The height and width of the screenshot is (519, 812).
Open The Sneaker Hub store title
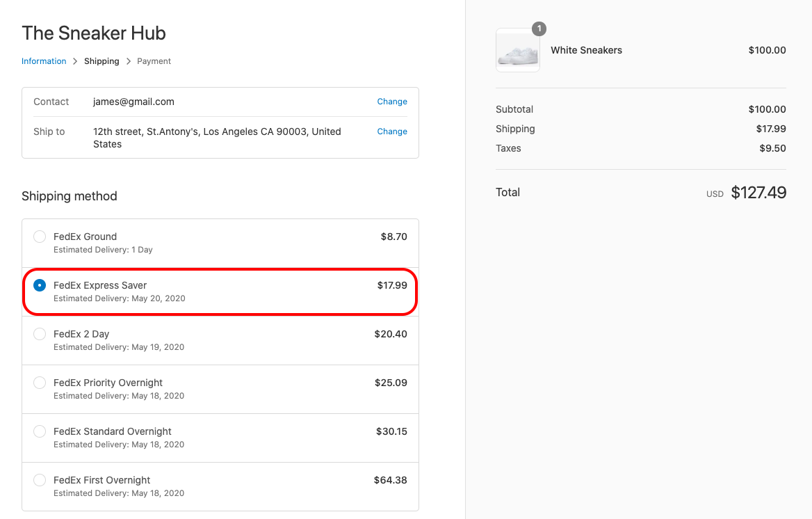(94, 33)
